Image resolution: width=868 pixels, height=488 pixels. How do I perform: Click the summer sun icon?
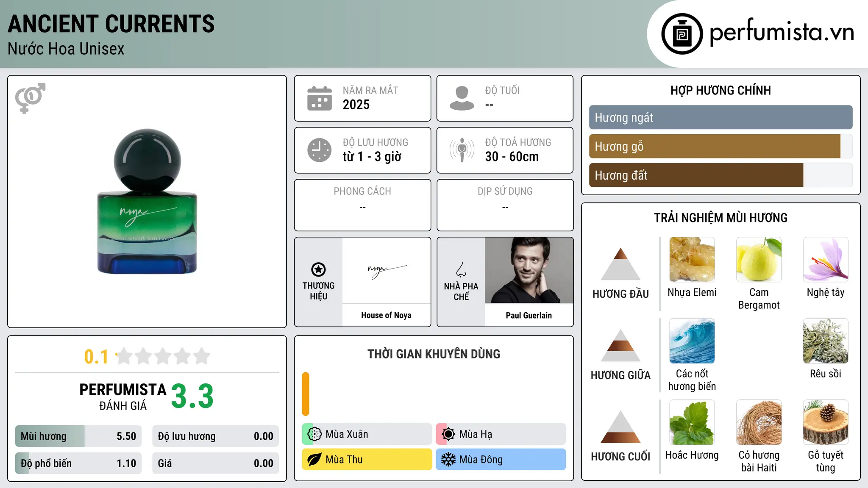point(448,434)
